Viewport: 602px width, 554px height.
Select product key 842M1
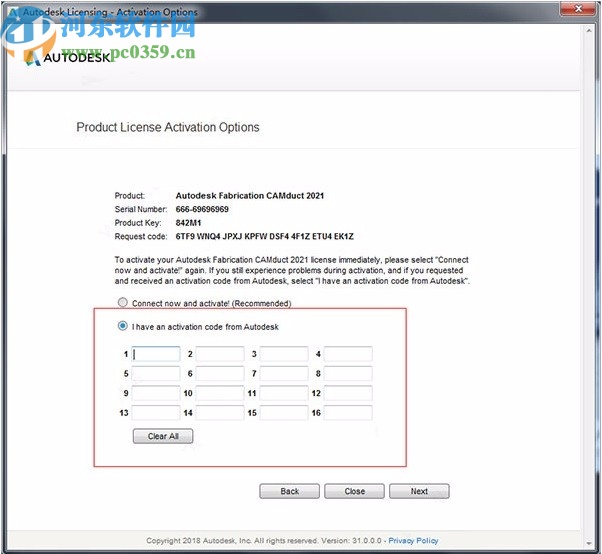[x=188, y=223]
